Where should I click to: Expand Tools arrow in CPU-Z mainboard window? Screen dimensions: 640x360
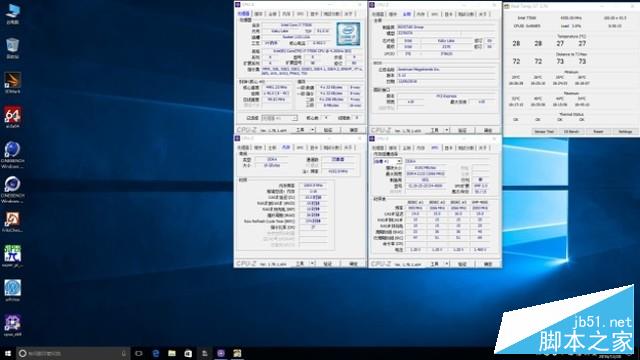point(447,130)
